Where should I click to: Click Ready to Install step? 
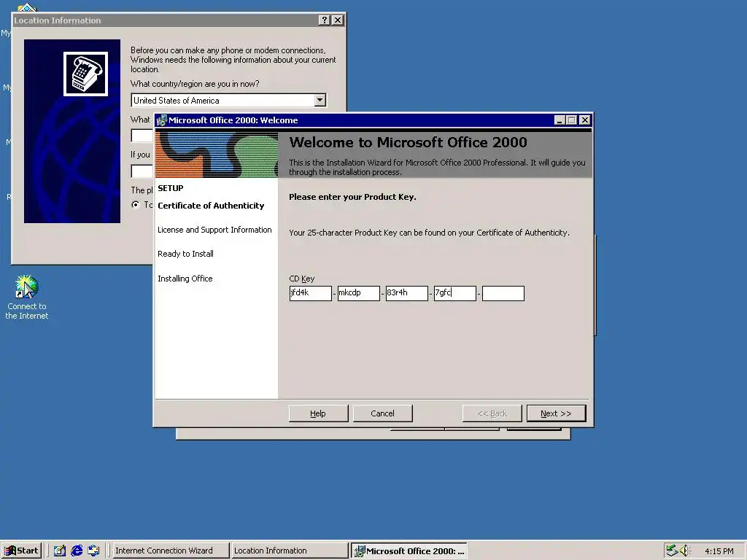pos(185,254)
